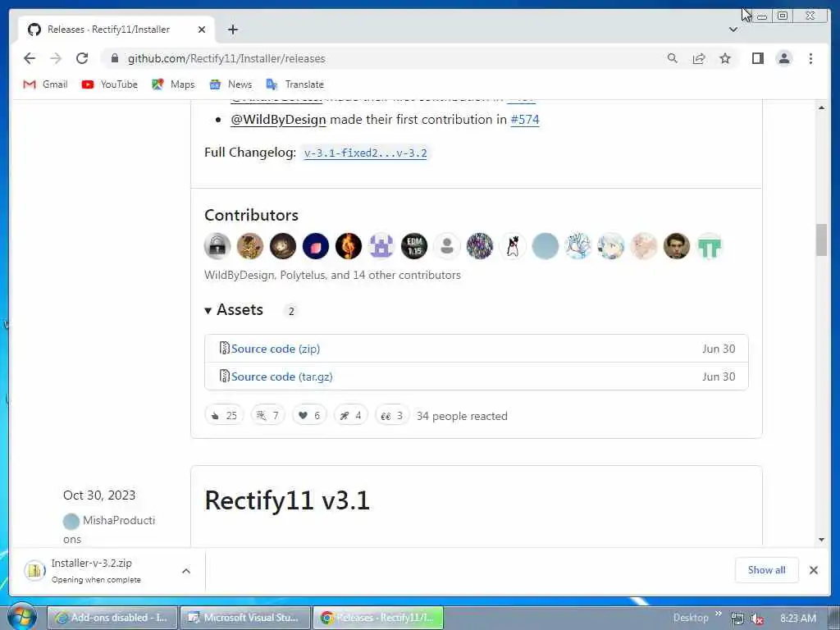Click the heart reaction with 6

[309, 416]
